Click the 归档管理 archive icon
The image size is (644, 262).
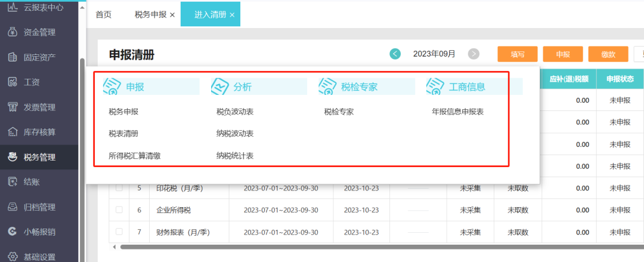coord(13,207)
